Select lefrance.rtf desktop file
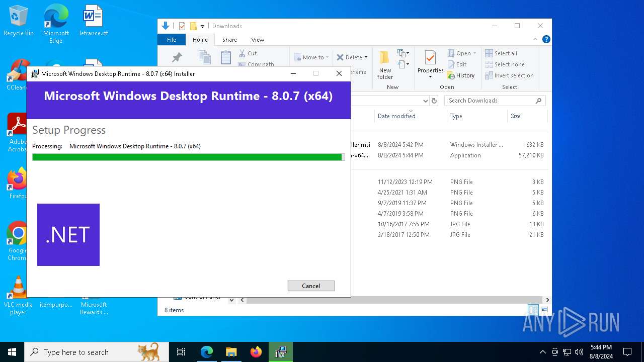The image size is (644, 362). 93,21
